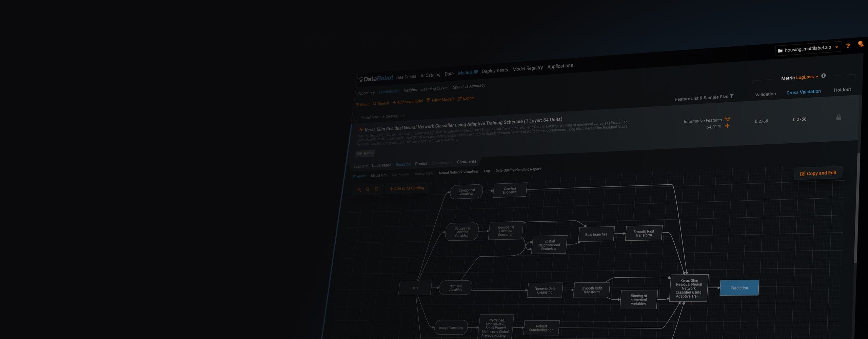Viewport: 868px width, 339px height.
Task: Click the orange plus icon next to 64.01 %
Action: click(727, 126)
